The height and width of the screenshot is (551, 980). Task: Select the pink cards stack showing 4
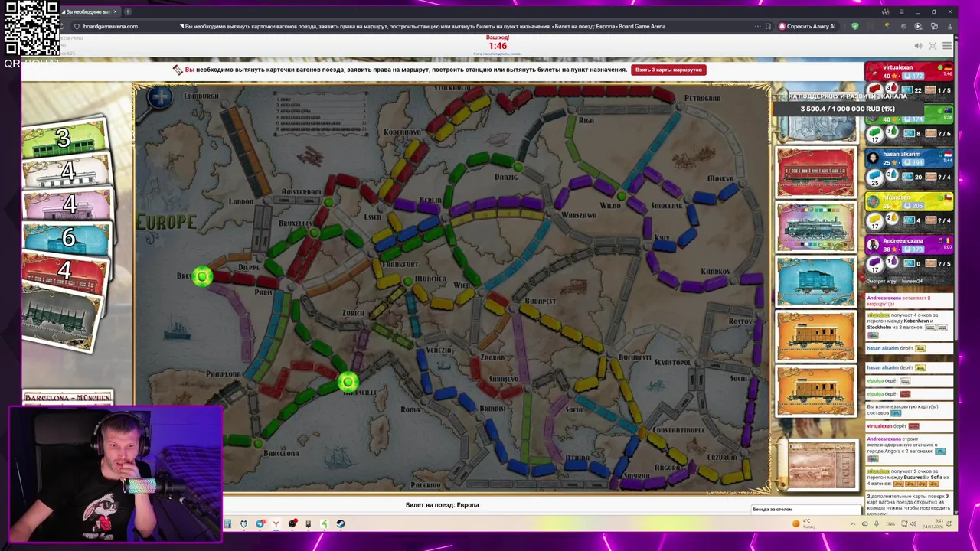point(67,204)
